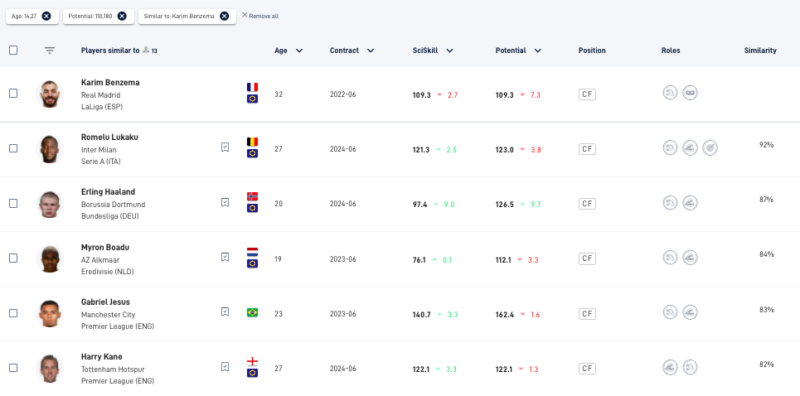The width and height of the screenshot is (800, 396).
Task: Tick the select-all checkbox in table header
Action: tap(13, 50)
